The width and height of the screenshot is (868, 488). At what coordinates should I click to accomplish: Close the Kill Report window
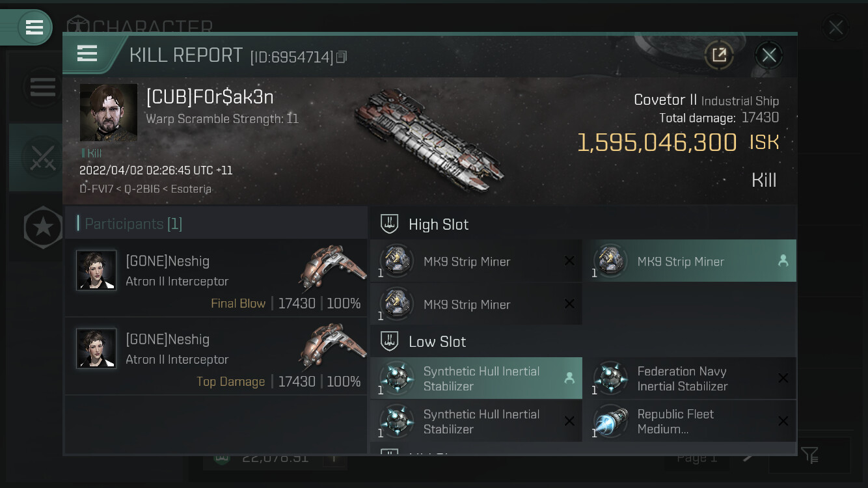pos(768,55)
